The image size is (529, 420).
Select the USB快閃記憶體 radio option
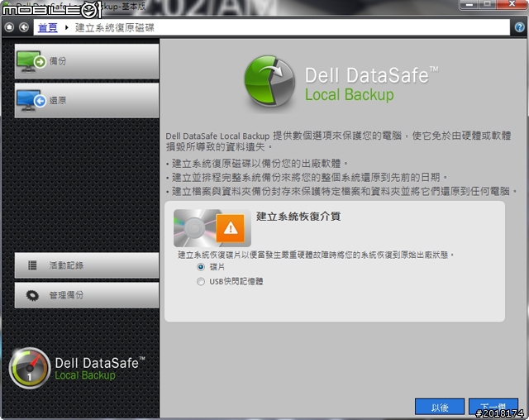(x=201, y=281)
